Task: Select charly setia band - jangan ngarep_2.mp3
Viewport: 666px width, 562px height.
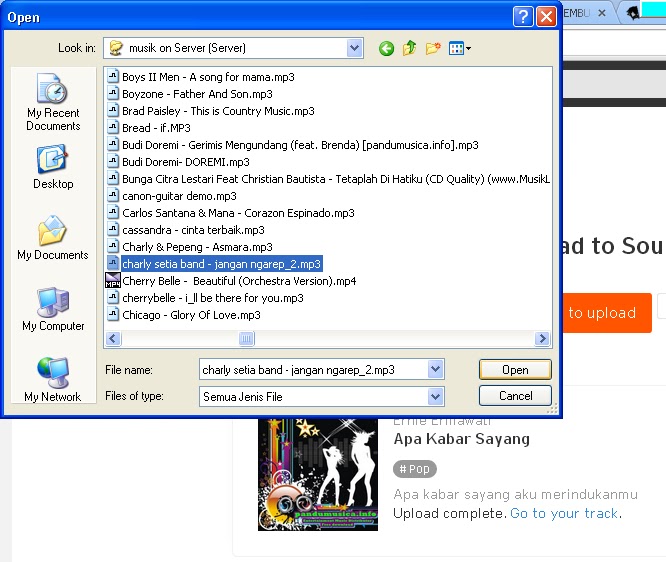Action: (214, 264)
